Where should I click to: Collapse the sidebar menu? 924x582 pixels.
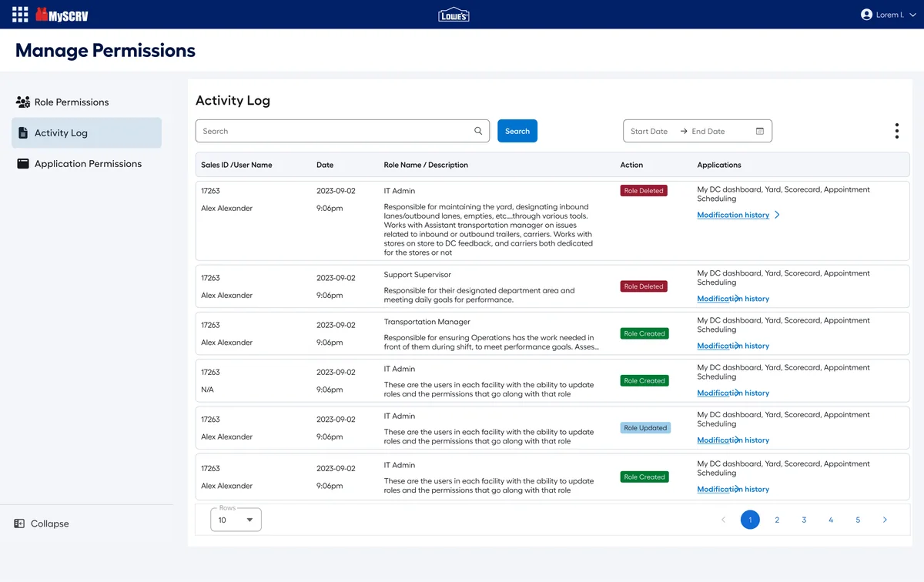[42, 523]
